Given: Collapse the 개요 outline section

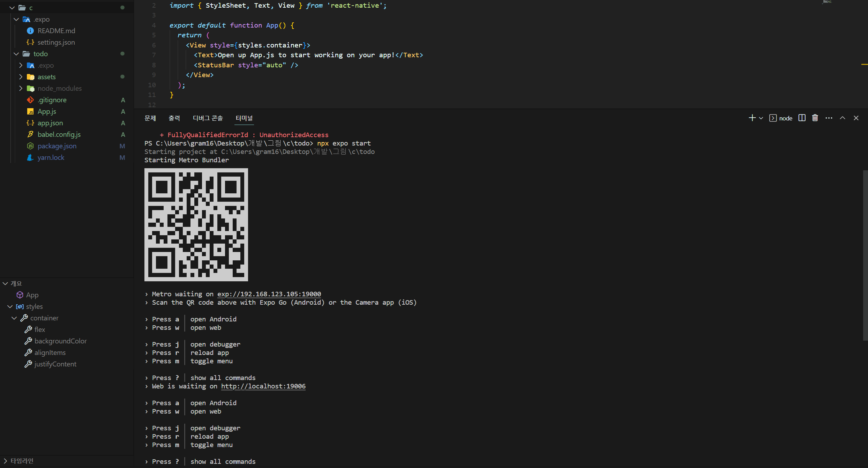Looking at the screenshot, I should point(5,283).
